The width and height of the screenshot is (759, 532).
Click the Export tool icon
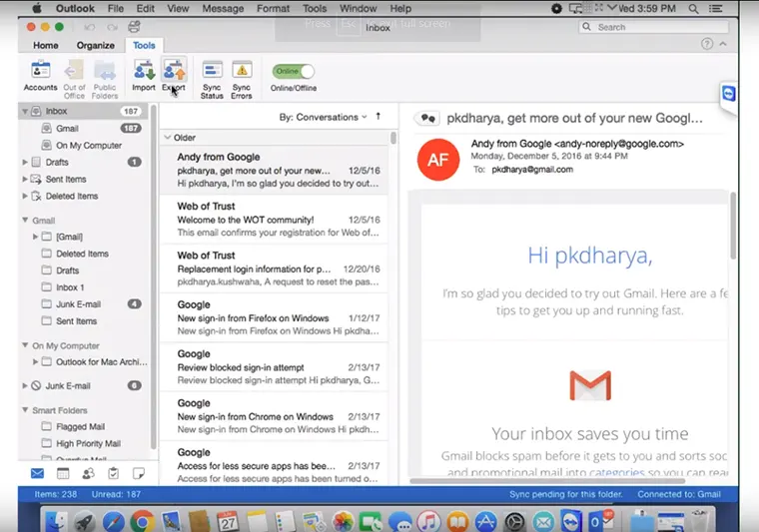(x=174, y=75)
